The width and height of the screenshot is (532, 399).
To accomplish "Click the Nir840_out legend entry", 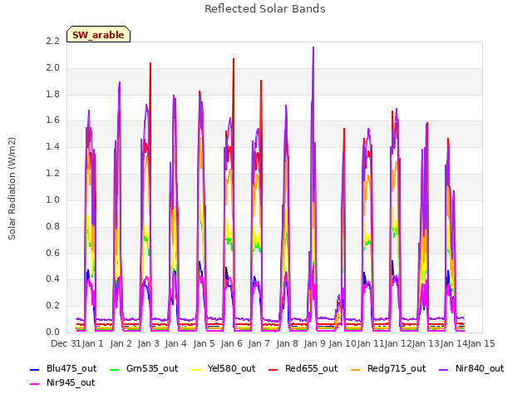I will click(471, 369).
